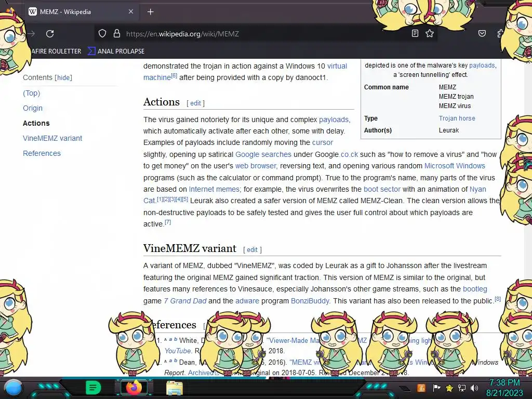Open the volume control tray icon

pyautogui.click(x=474, y=388)
